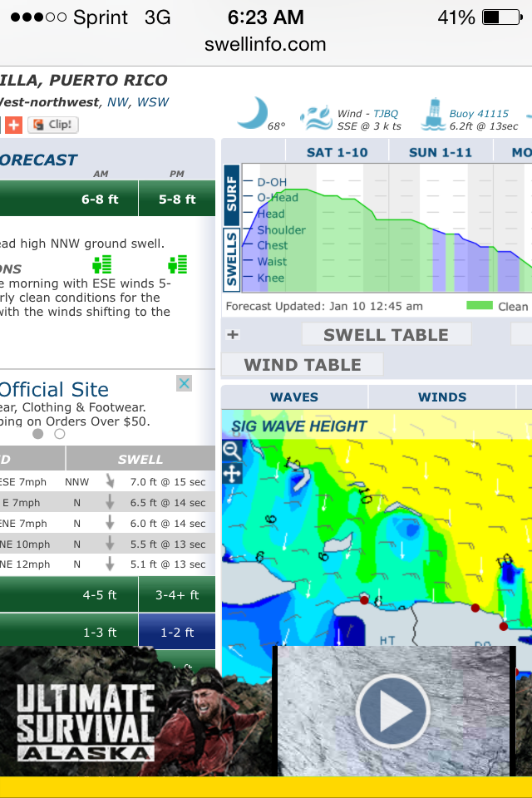Open the SWELL TABLE
532x798 pixels.
coord(387,334)
